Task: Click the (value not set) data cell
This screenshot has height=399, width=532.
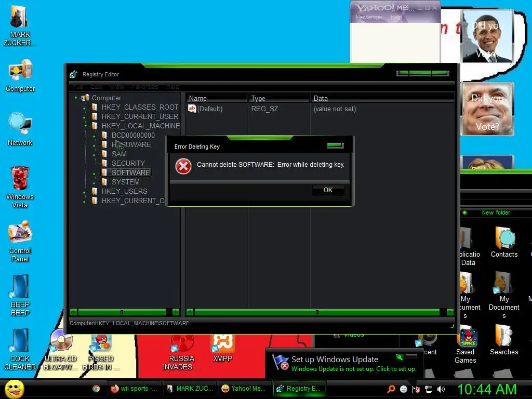Action: pos(335,109)
